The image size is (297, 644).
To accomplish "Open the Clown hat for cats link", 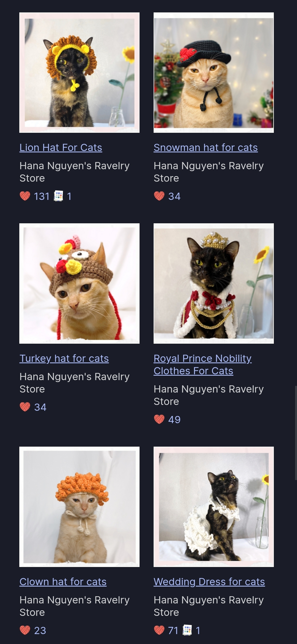I will 63,582.
